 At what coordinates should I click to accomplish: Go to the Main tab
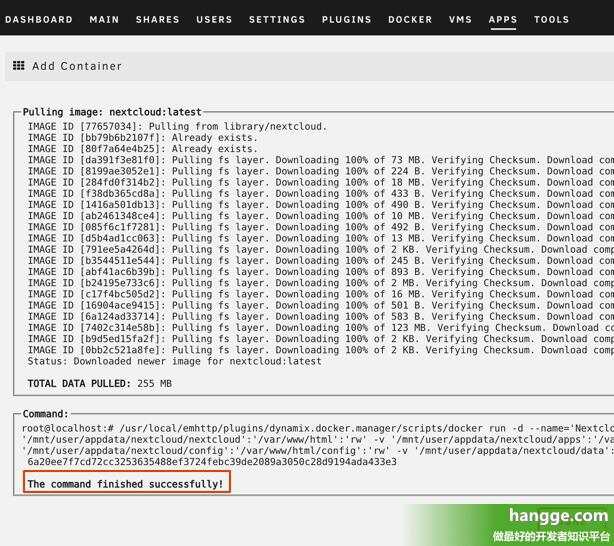tap(104, 19)
